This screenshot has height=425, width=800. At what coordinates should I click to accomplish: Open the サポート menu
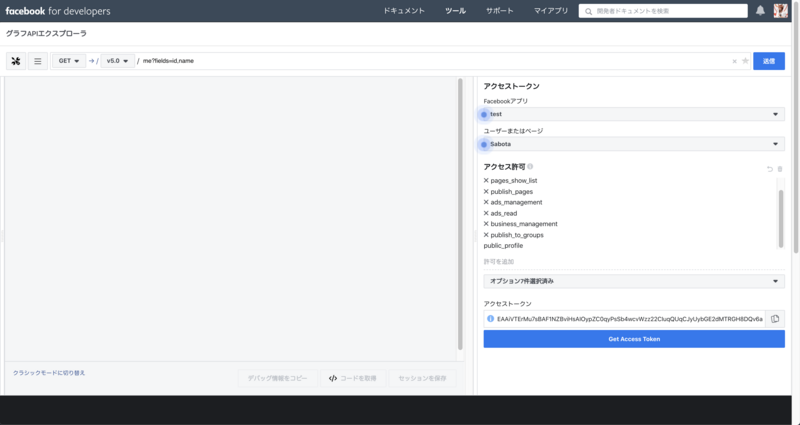coord(499,11)
